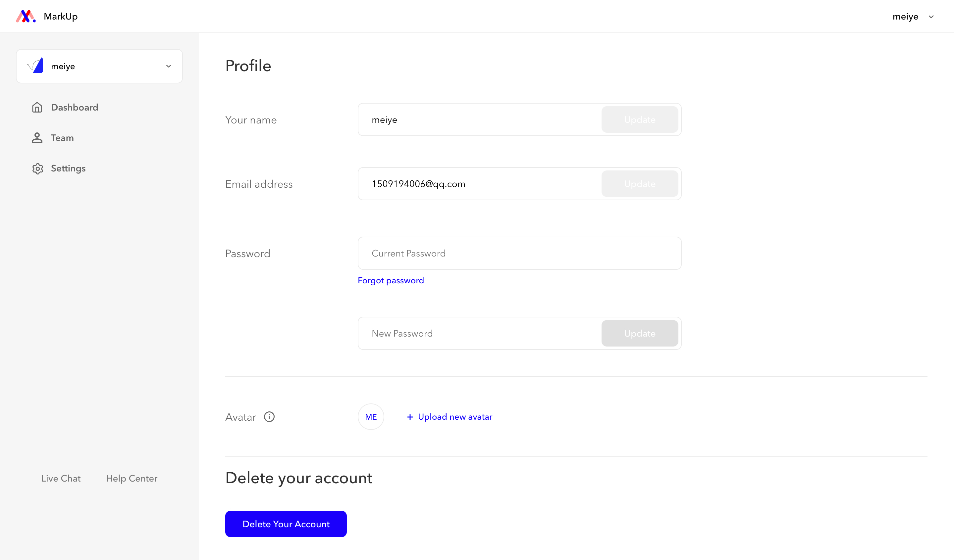Open the Dashboard page

point(75,108)
